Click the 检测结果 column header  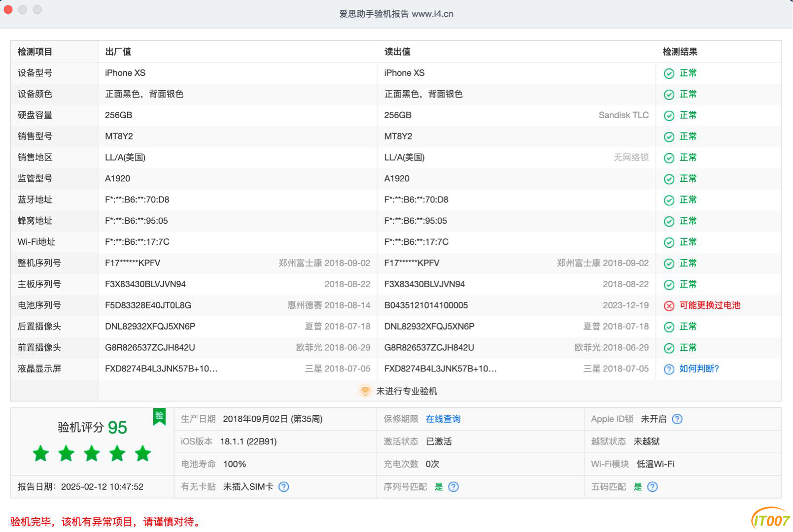[x=680, y=52]
